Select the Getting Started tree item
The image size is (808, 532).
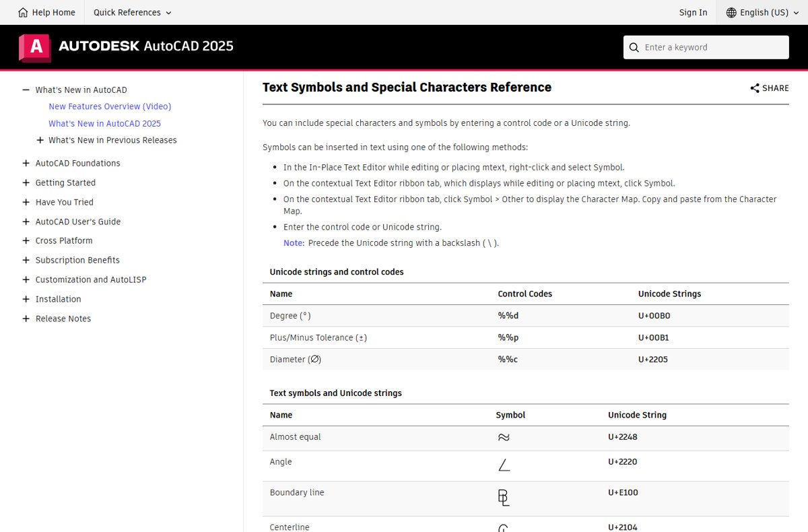[x=65, y=182]
